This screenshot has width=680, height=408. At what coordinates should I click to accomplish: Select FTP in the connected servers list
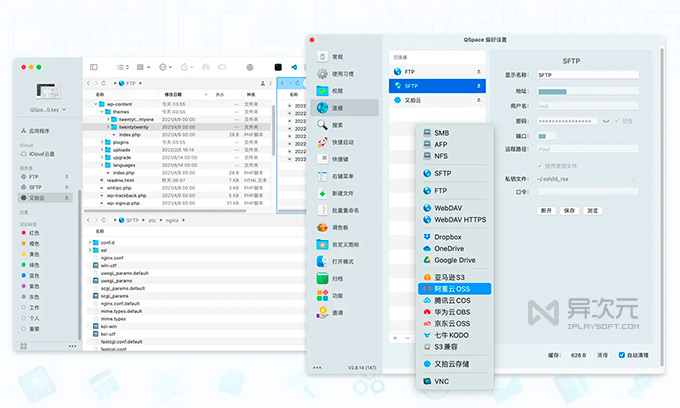click(x=437, y=72)
